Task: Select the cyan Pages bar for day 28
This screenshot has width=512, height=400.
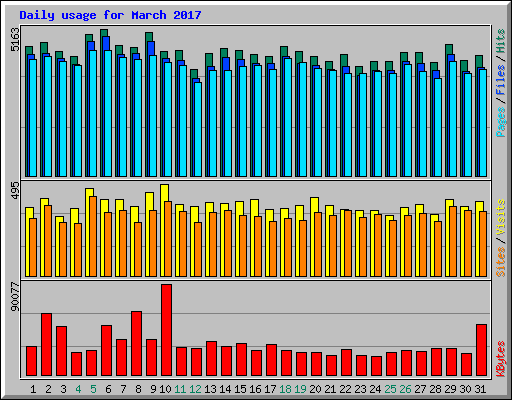Action: (438, 127)
